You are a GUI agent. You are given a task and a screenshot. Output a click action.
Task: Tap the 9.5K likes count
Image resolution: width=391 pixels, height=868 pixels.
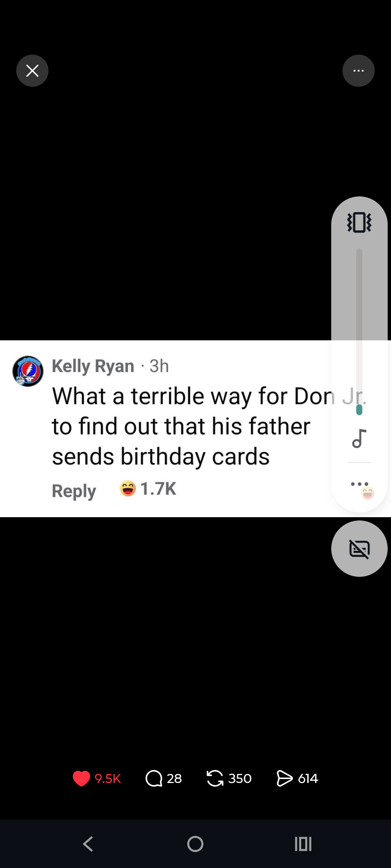click(x=108, y=778)
